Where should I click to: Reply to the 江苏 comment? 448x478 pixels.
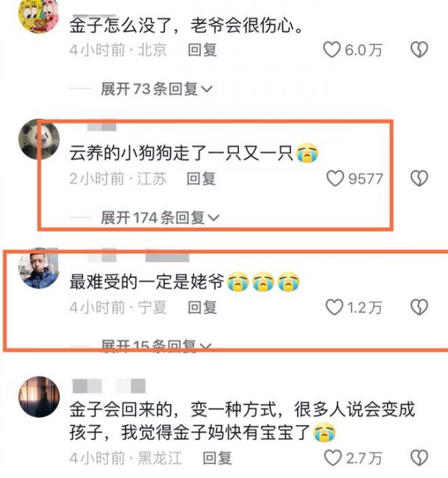pyautogui.click(x=201, y=179)
